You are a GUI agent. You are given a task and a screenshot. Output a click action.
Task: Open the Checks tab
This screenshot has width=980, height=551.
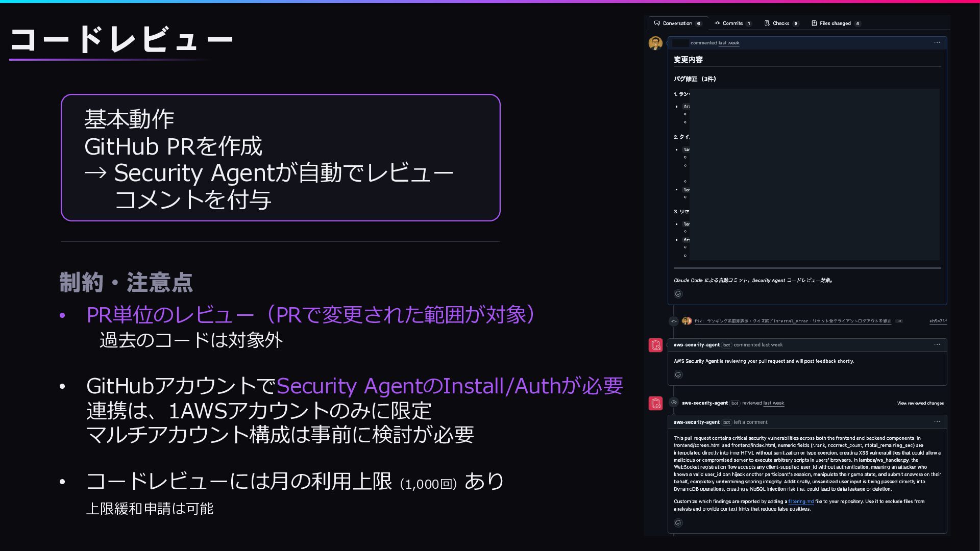(x=780, y=23)
